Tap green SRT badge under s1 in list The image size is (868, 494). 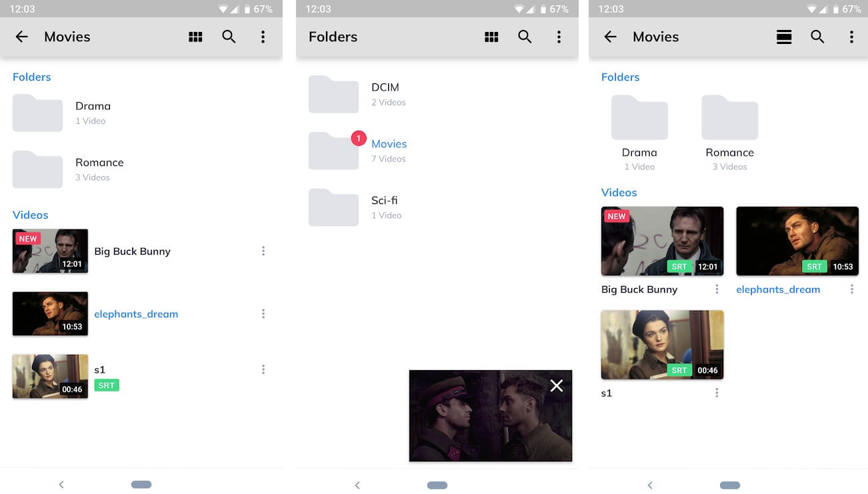107,385
